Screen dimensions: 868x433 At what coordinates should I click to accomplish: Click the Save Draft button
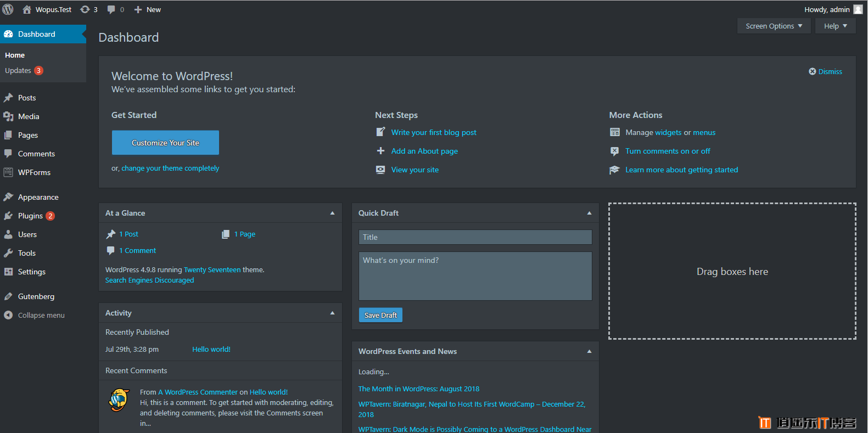pyautogui.click(x=380, y=315)
